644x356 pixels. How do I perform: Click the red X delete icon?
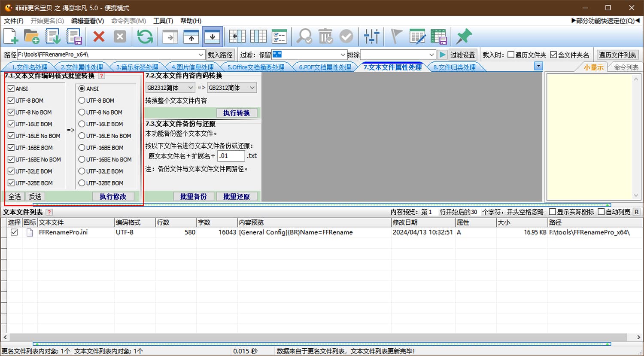pos(99,37)
